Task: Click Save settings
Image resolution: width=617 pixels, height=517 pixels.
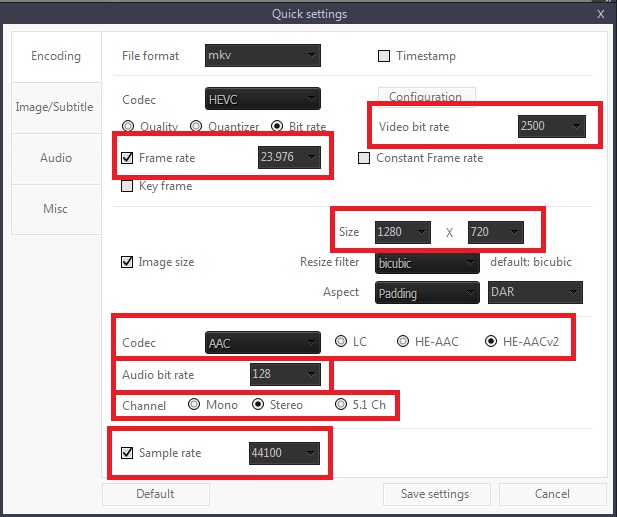Action: tap(436, 494)
